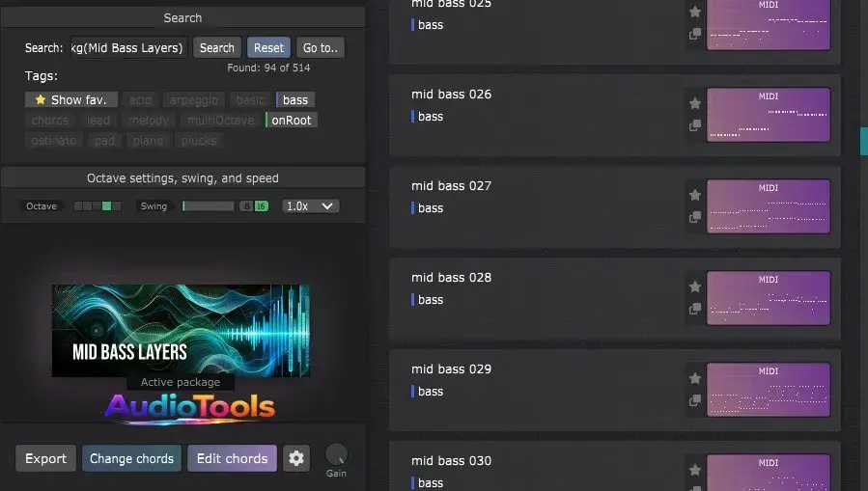Image resolution: width=868 pixels, height=491 pixels.
Task: Select the mid bass 027 MIDI thumbnail
Action: [x=769, y=206]
